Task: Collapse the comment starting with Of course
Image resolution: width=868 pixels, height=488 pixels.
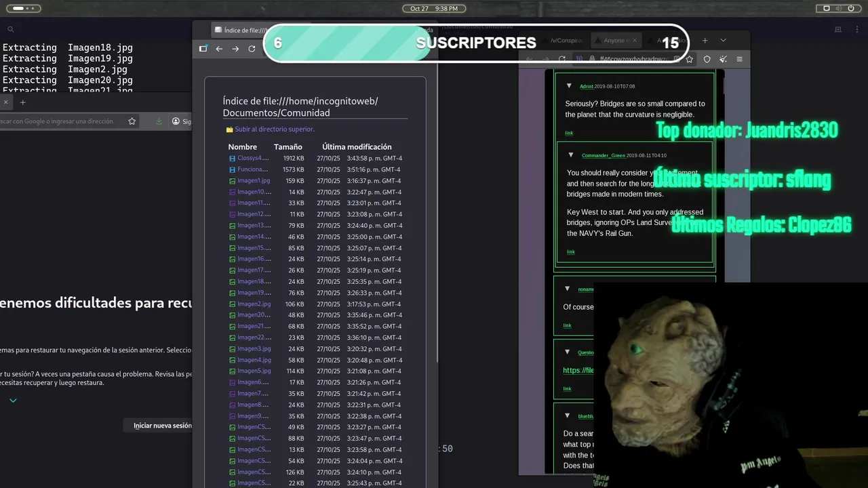Action: pyautogui.click(x=567, y=289)
